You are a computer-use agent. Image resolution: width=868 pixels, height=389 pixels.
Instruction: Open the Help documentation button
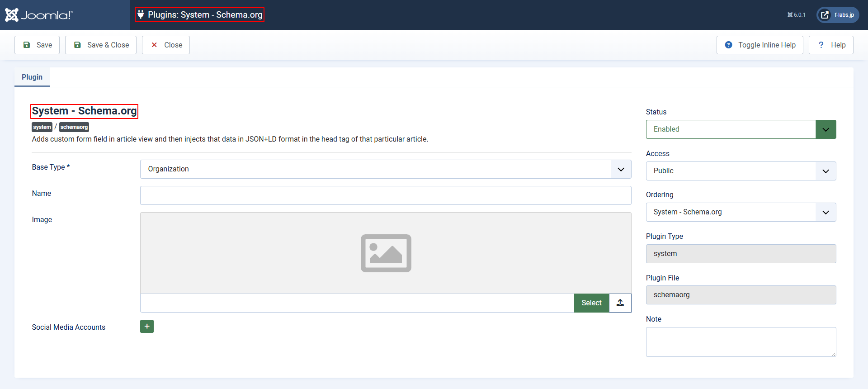(x=831, y=45)
